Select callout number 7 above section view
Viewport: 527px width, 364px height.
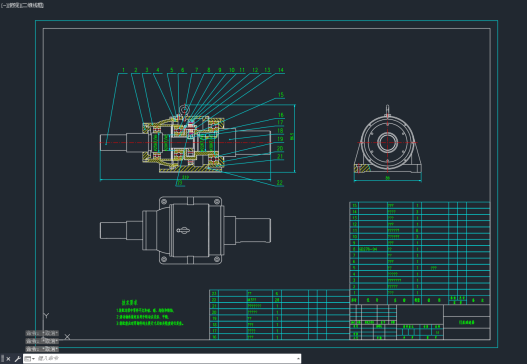197,70
